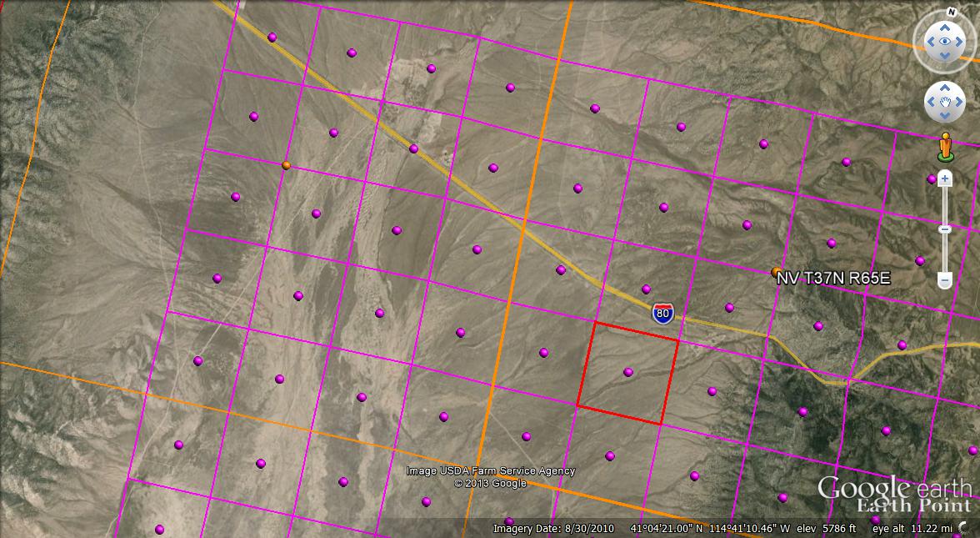Pan map left with hand joystick arrow
Screen dimensions: 980x538
[930, 102]
